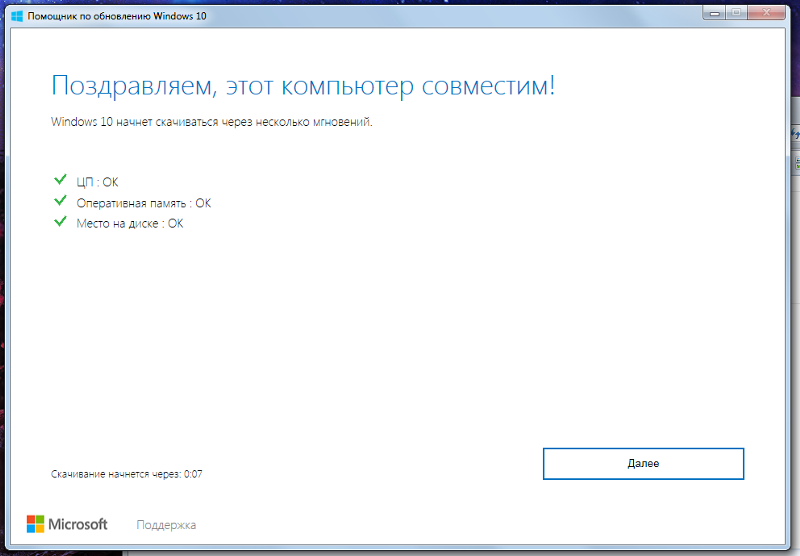Click the green checkmark next to ЦП
The image size is (800, 556).
[60, 180]
